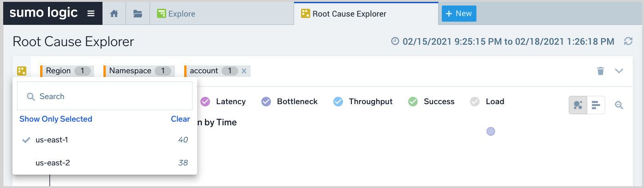Disable the Throughput checkbox
This screenshot has height=188, width=644.
tap(338, 101)
